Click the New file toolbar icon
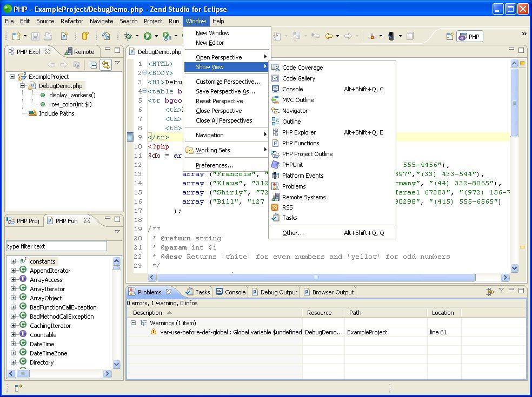 (x=16, y=36)
